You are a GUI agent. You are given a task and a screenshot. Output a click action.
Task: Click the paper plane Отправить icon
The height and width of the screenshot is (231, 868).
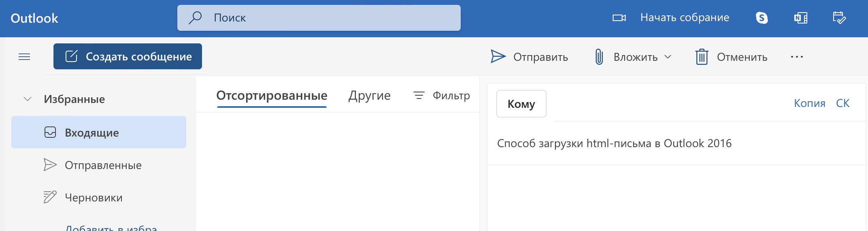tap(498, 57)
